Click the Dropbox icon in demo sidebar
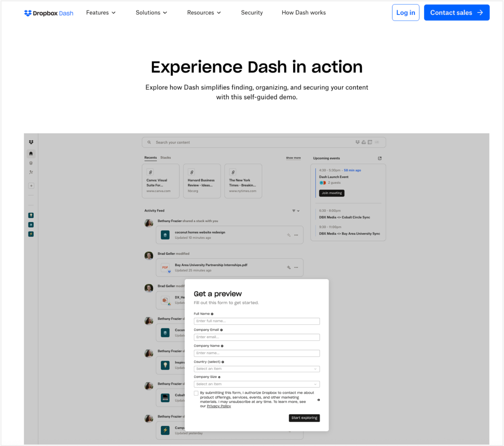Viewport: 504px width, 446px height. (x=31, y=142)
